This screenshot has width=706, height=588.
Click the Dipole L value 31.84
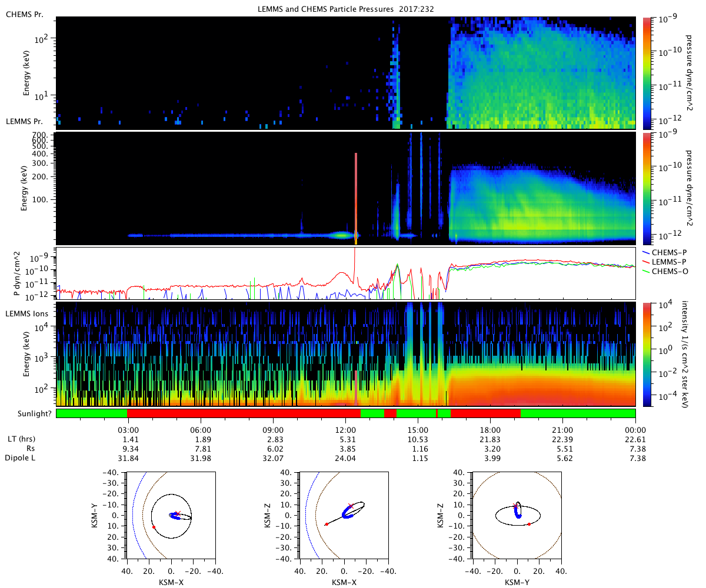click(x=128, y=457)
